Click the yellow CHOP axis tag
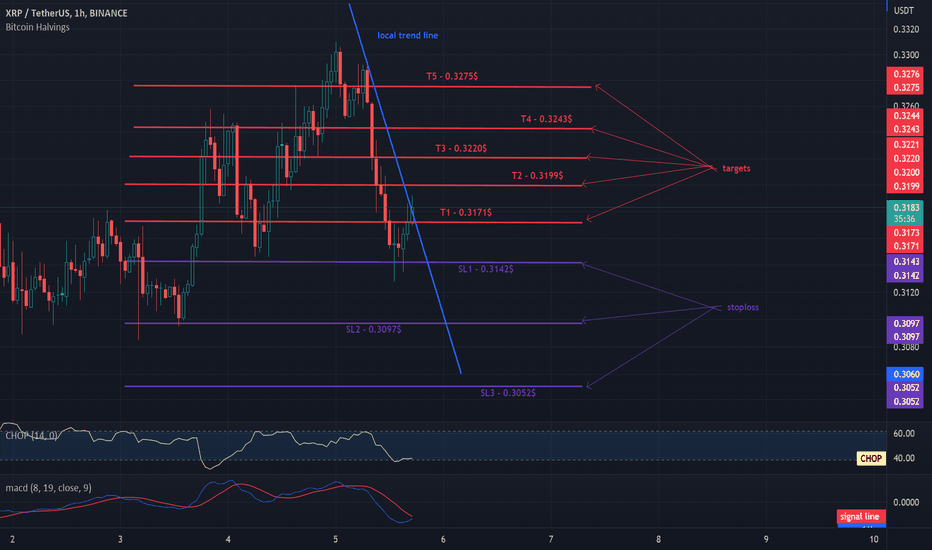Screen dimensions: 932x550 tap(871, 458)
